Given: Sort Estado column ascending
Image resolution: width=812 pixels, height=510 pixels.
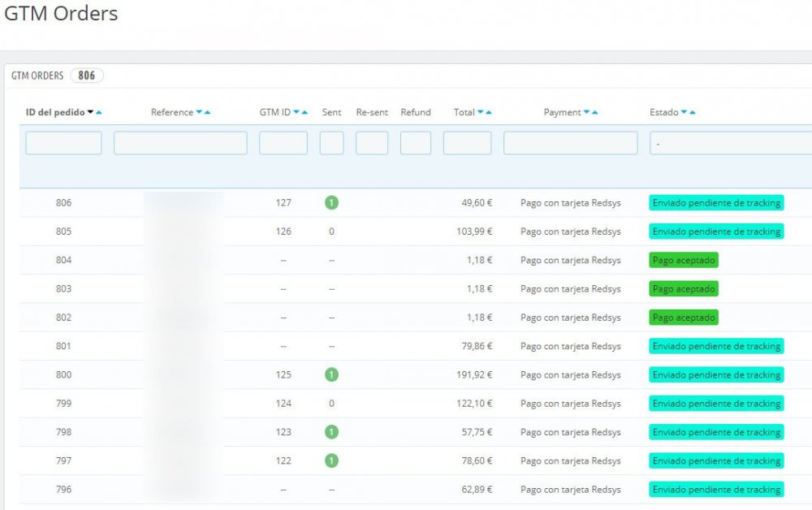Looking at the screenshot, I should click(693, 113).
